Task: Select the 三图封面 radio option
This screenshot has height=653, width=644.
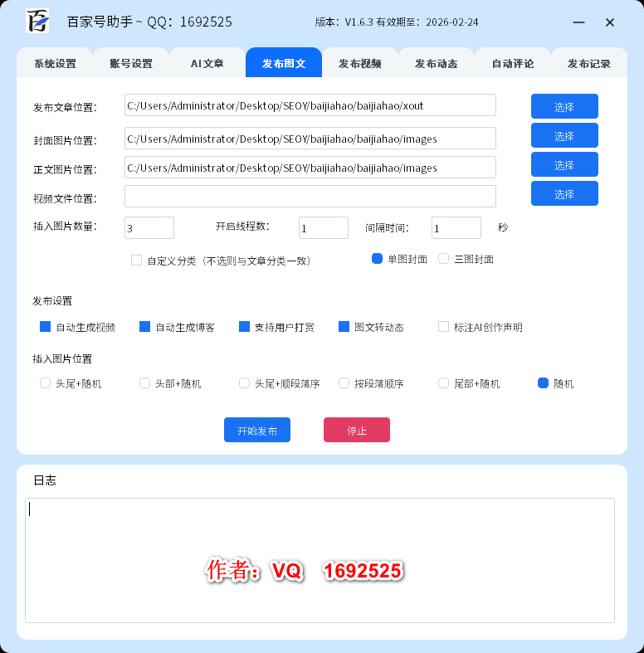Action: pos(444,259)
